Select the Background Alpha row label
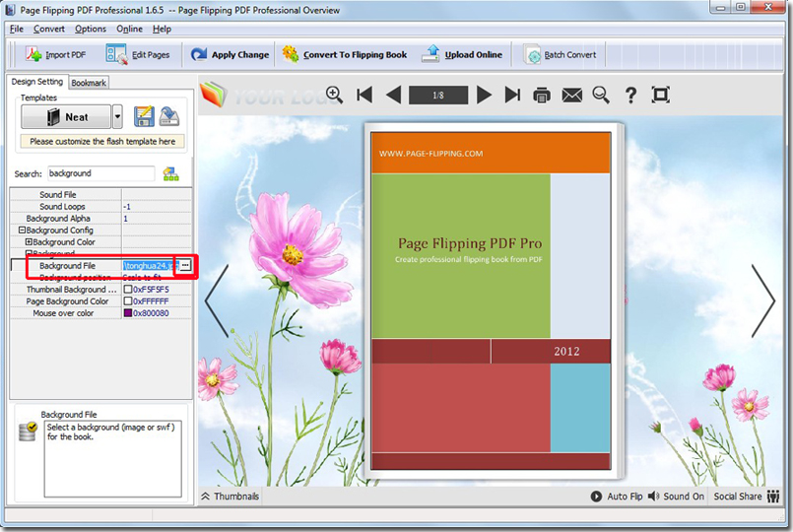Screen dimensions: 793x532 [58, 219]
